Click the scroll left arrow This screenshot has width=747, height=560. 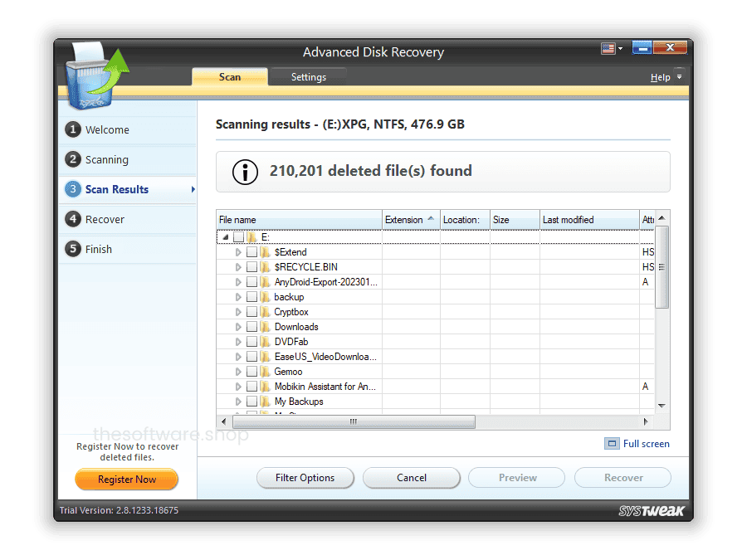coord(224,421)
